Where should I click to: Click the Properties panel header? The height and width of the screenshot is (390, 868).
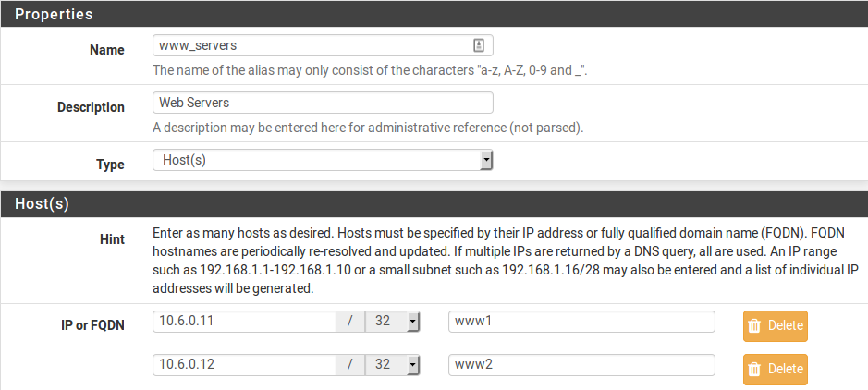coord(434,14)
